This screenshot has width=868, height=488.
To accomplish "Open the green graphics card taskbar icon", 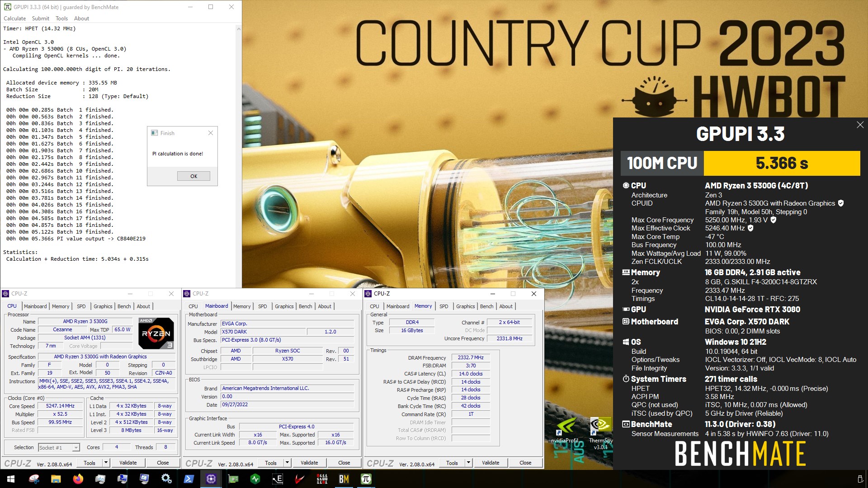I will click(x=233, y=479).
